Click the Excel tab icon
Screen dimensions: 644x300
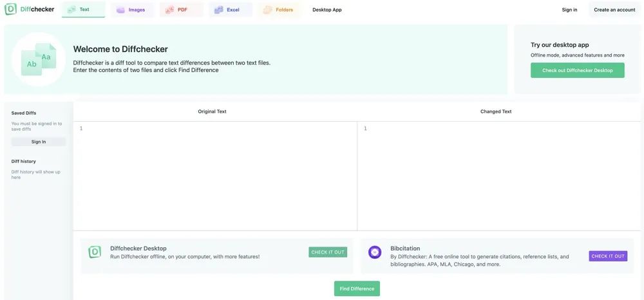click(x=219, y=10)
